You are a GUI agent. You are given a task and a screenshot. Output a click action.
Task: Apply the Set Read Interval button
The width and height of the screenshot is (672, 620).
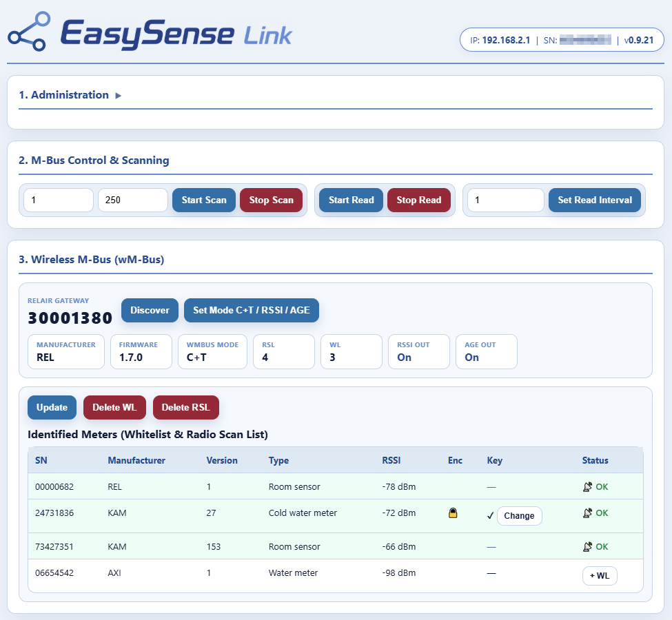(595, 200)
